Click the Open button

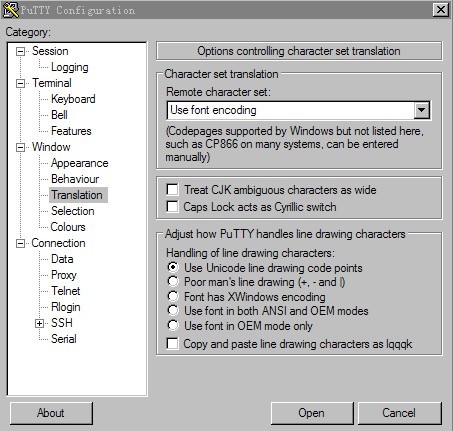(x=312, y=413)
